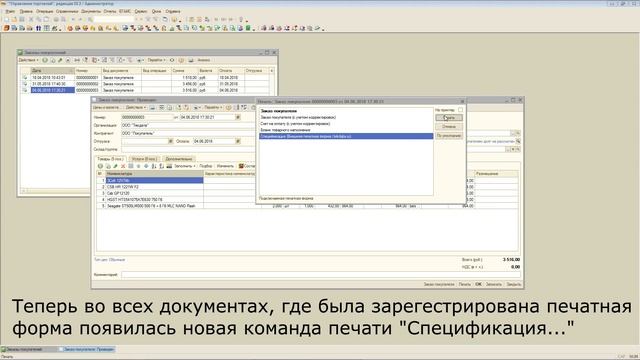This screenshot has width=640, height=360.
Task: Click the sort ascending icon in goods table toolbar
Action: click(x=154, y=166)
